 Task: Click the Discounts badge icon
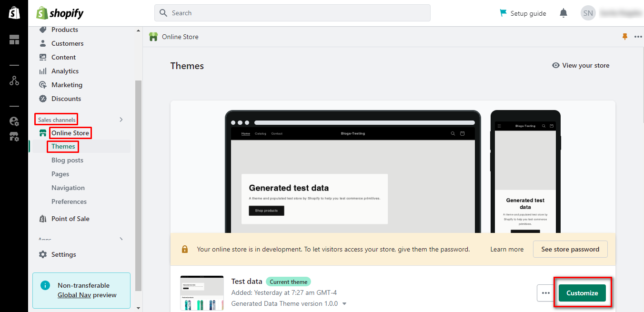pyautogui.click(x=43, y=99)
